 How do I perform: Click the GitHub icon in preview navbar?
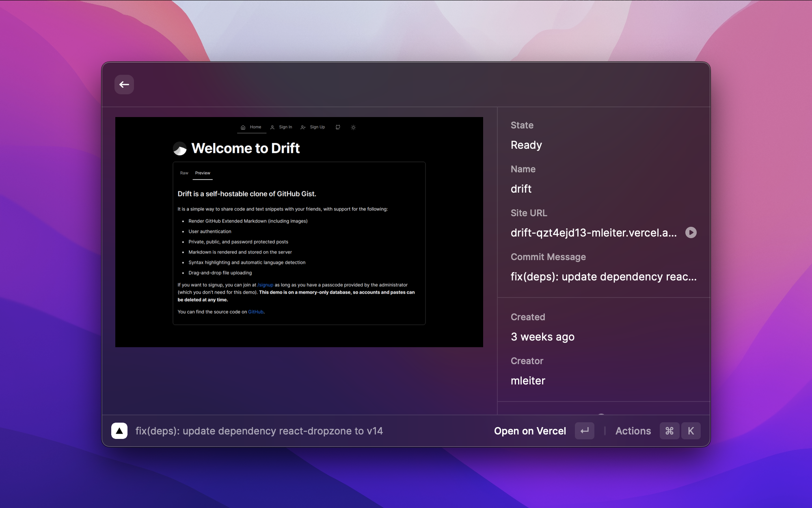tap(338, 127)
